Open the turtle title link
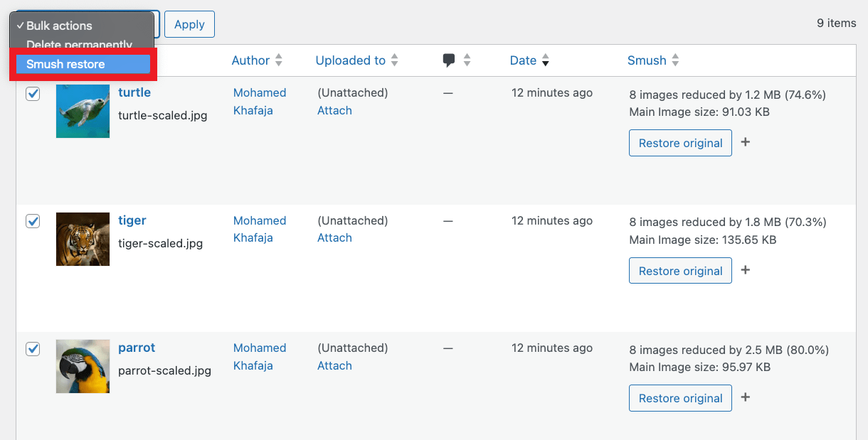This screenshot has width=868, height=440. pyautogui.click(x=134, y=92)
